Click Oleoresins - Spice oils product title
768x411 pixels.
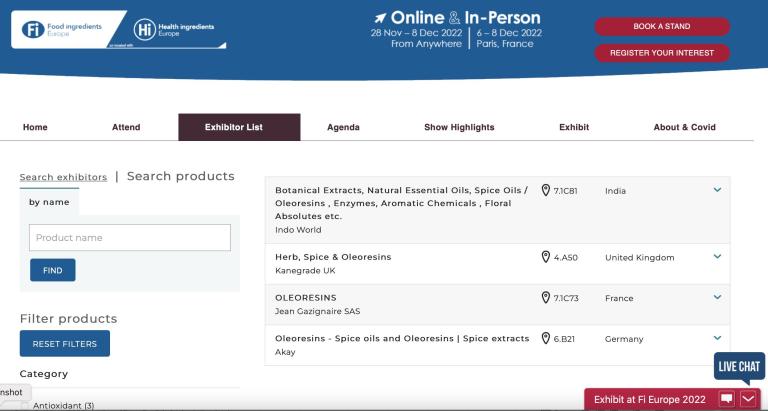(402, 338)
